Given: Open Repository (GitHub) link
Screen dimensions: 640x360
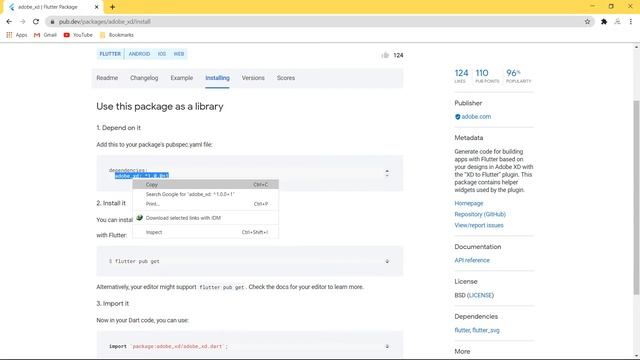Looking at the screenshot, I should (480, 214).
